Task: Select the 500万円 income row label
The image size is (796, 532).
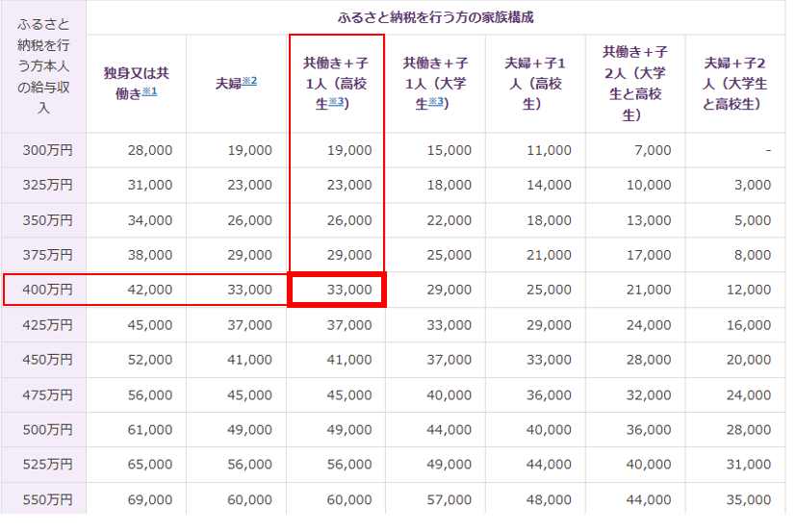Action: [46, 430]
